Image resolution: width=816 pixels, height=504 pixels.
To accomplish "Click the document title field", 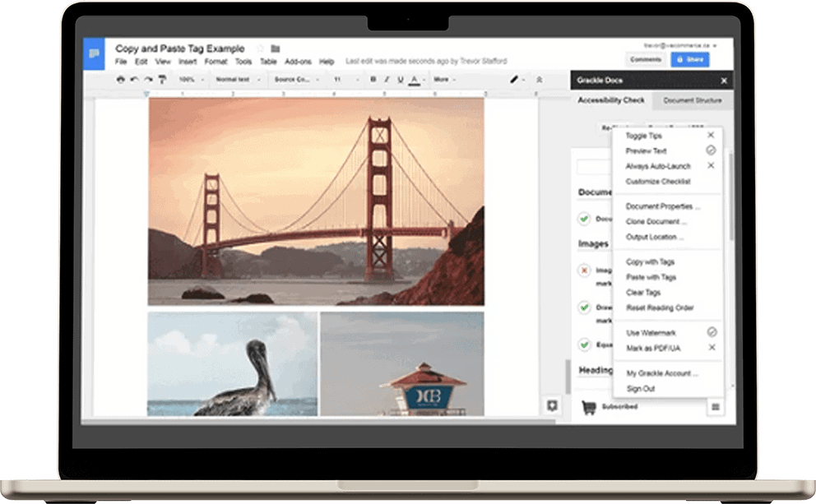I will click(179, 49).
